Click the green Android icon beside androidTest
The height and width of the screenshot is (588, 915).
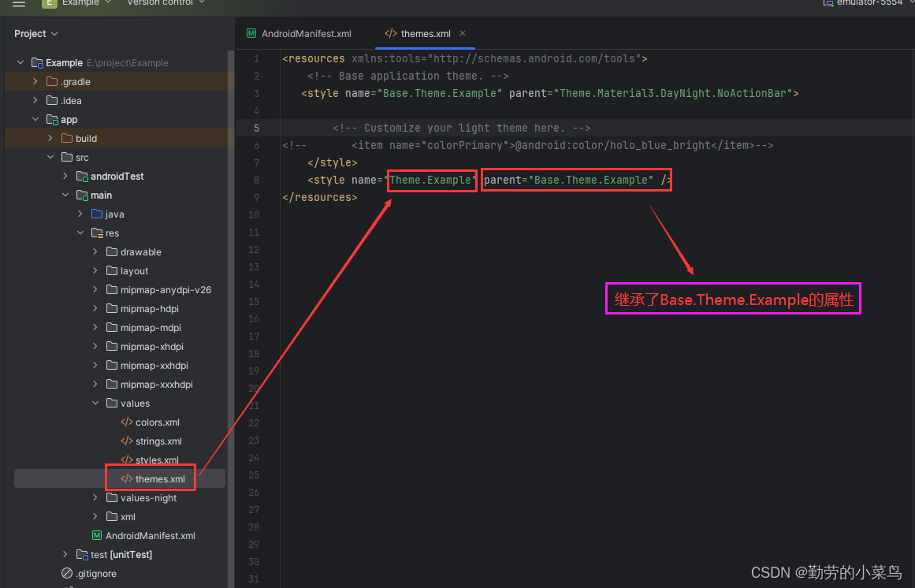point(81,176)
